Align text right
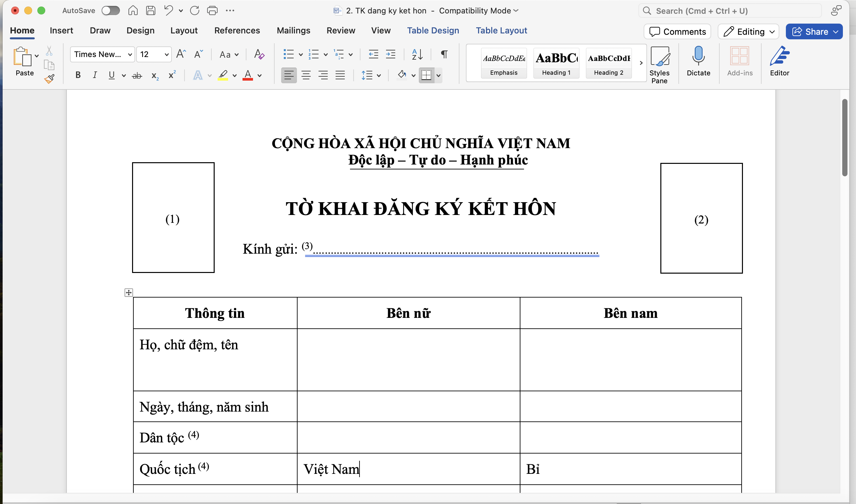 tap(323, 75)
